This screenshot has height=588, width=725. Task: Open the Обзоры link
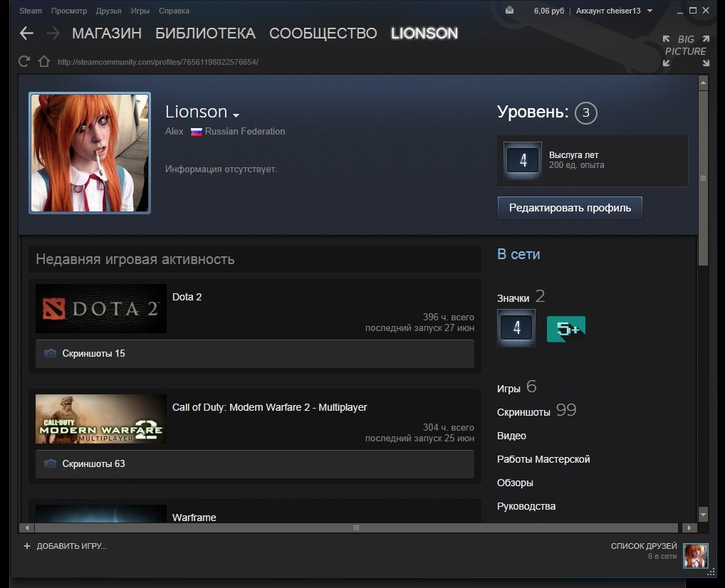click(515, 483)
